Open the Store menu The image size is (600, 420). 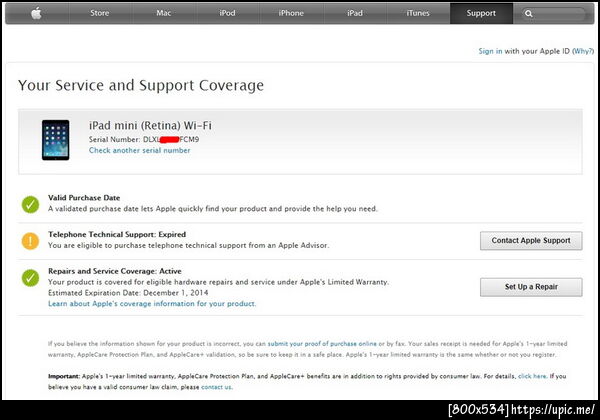[x=100, y=13]
